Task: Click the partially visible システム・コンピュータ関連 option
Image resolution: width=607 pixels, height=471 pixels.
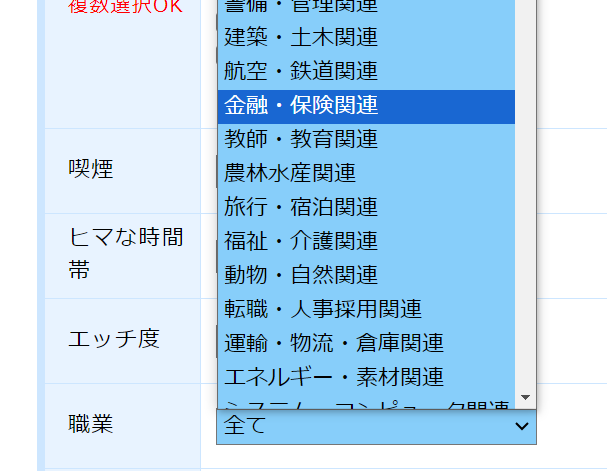Action: 366,403
